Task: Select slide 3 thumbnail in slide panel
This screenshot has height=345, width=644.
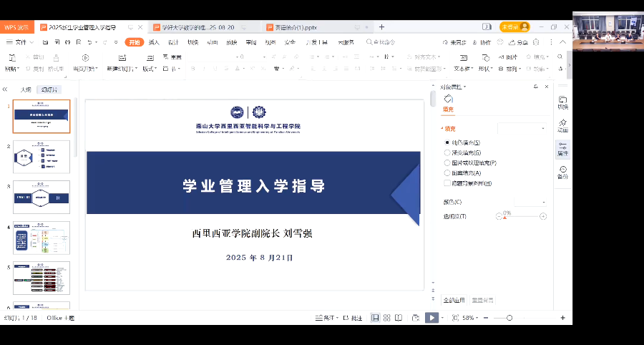Action: (42, 196)
